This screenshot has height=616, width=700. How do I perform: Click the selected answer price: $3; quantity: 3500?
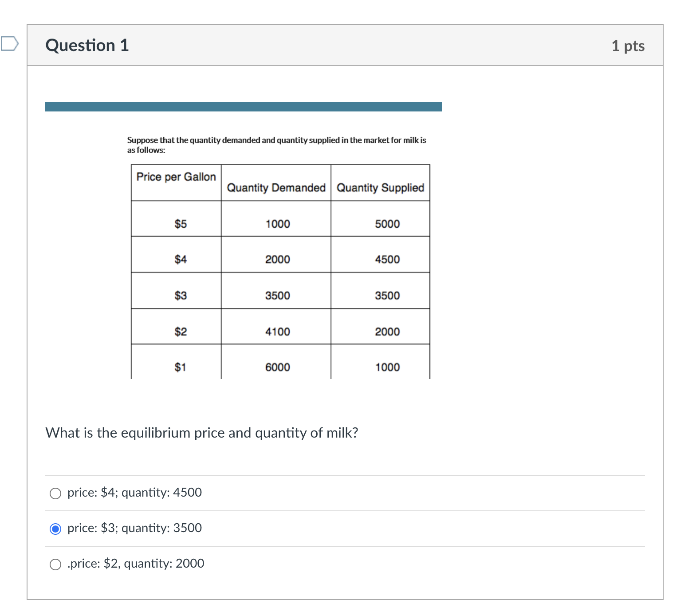(x=134, y=528)
